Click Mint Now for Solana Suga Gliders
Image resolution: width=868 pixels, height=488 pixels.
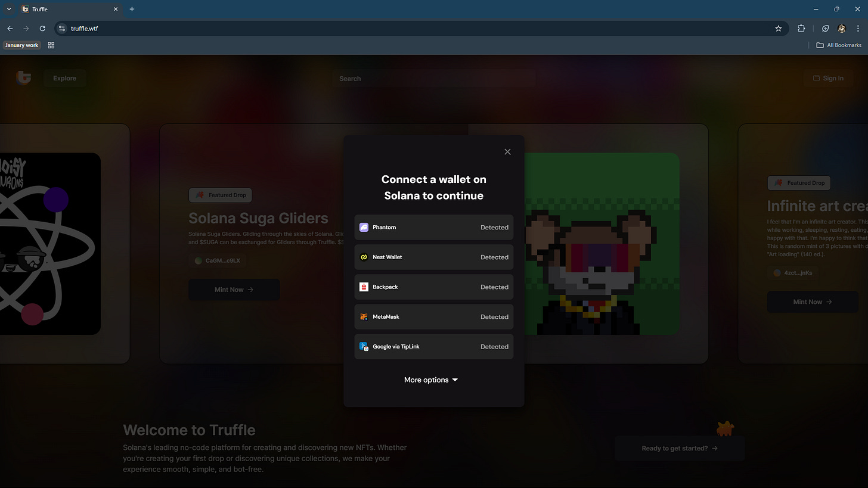pos(234,290)
